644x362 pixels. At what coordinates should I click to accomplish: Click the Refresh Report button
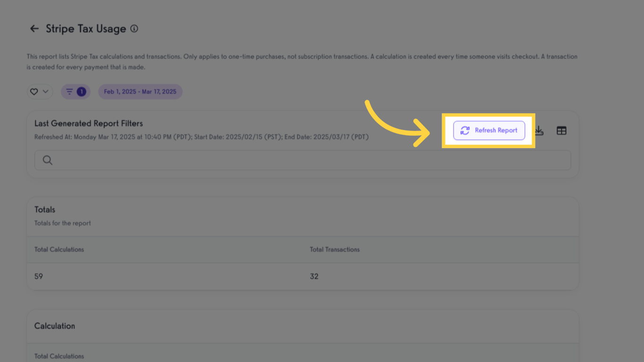tap(489, 131)
